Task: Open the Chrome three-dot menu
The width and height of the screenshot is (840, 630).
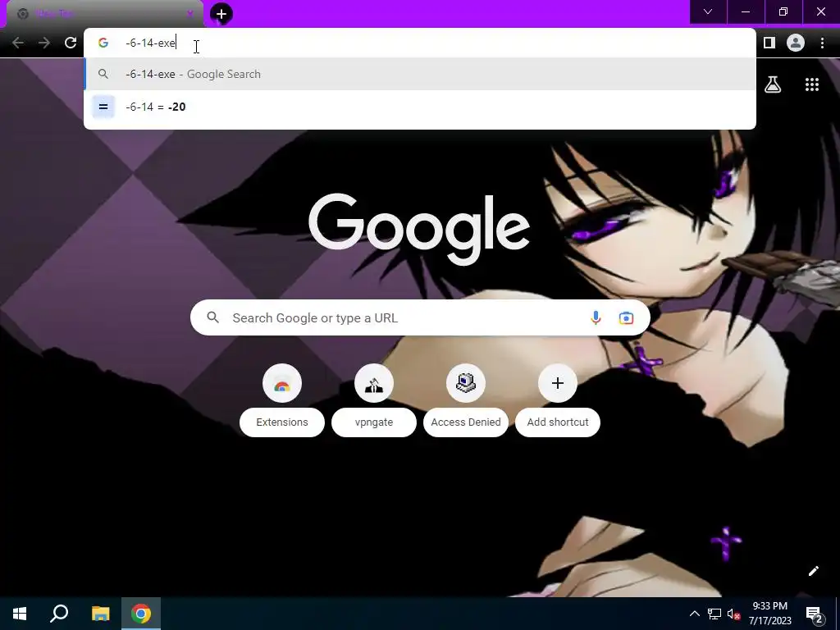Action: pos(822,43)
